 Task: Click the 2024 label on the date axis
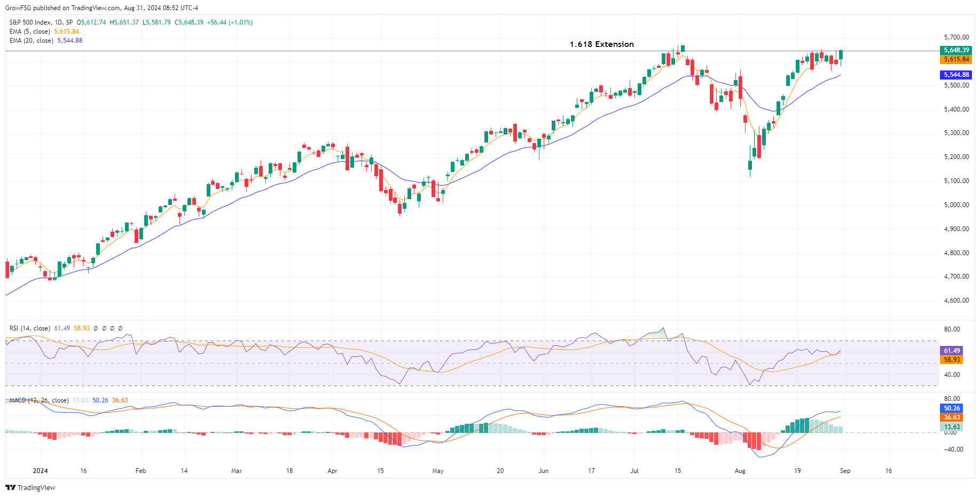pyautogui.click(x=40, y=471)
